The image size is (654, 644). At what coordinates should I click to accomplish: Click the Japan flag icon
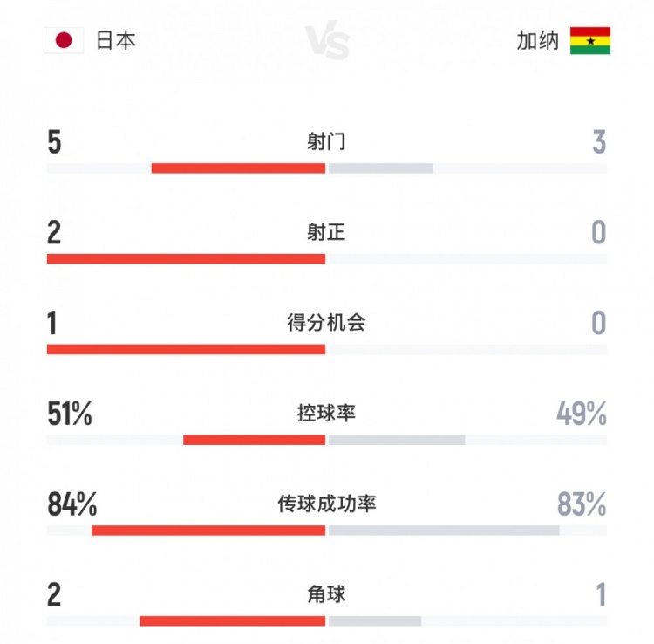click(x=63, y=40)
